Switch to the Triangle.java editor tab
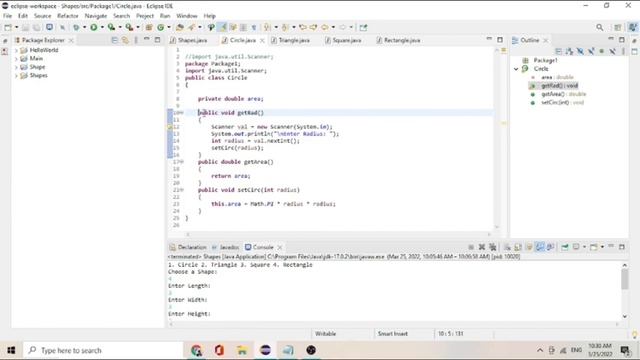640x360 pixels. [290, 40]
